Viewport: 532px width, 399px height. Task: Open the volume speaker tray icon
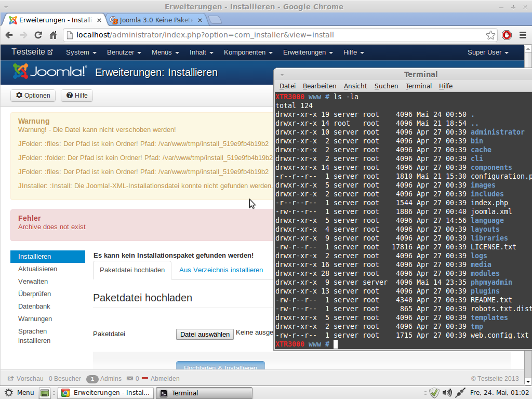pyautogui.click(x=447, y=393)
